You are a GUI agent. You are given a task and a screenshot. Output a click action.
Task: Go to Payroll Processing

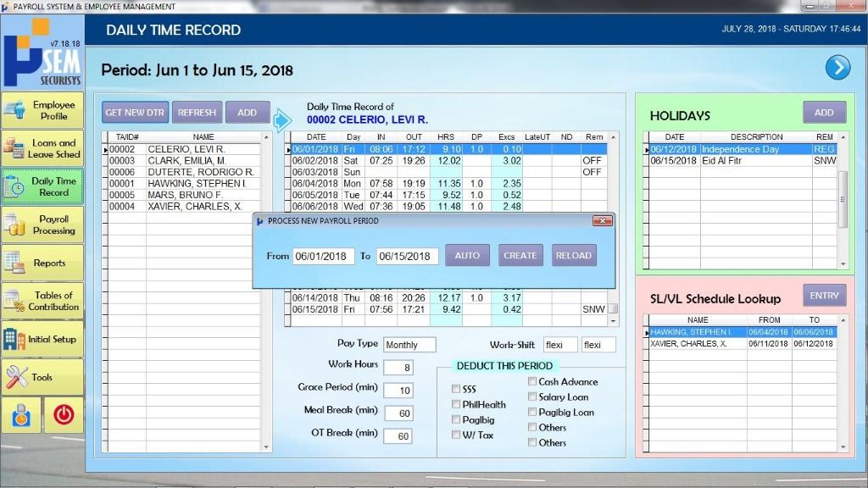pyautogui.click(x=42, y=225)
